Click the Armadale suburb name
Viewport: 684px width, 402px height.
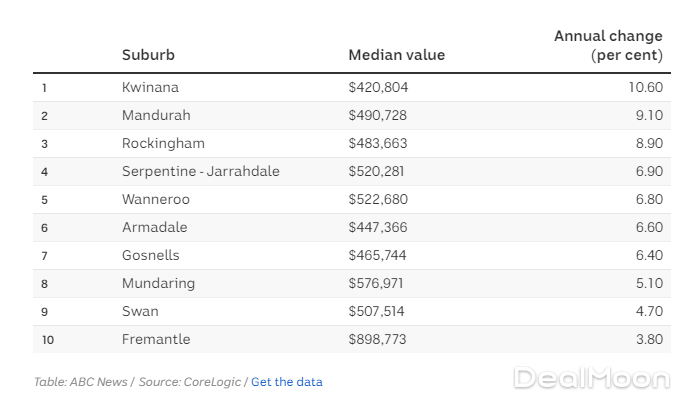(x=154, y=227)
